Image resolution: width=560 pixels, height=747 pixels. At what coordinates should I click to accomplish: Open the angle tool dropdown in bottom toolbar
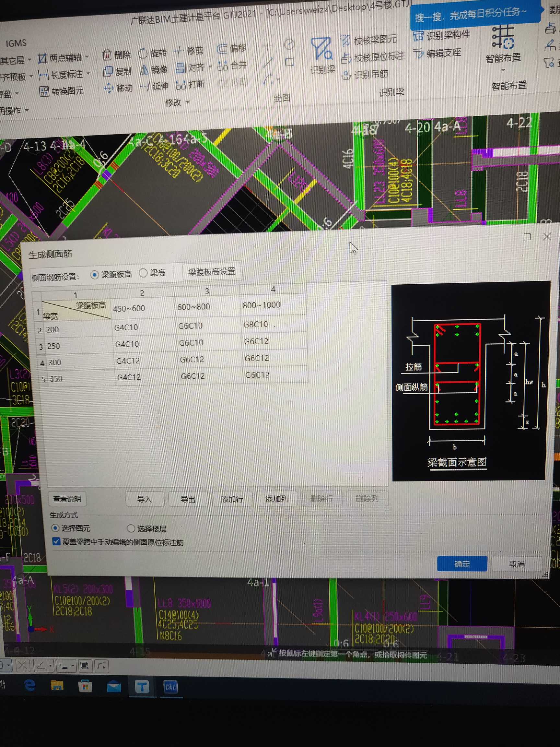pos(50,666)
